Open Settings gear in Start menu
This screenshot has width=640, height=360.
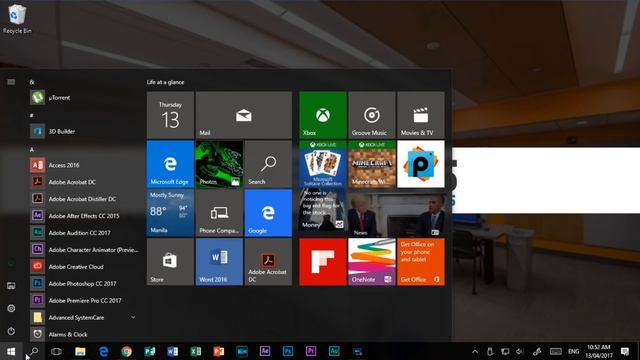pyautogui.click(x=11, y=309)
